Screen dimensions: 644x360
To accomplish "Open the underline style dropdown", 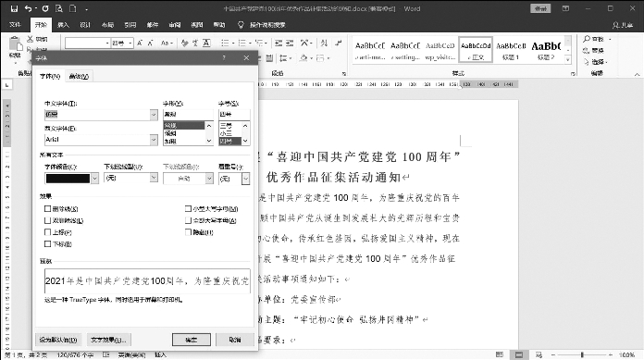I will coord(154,178).
